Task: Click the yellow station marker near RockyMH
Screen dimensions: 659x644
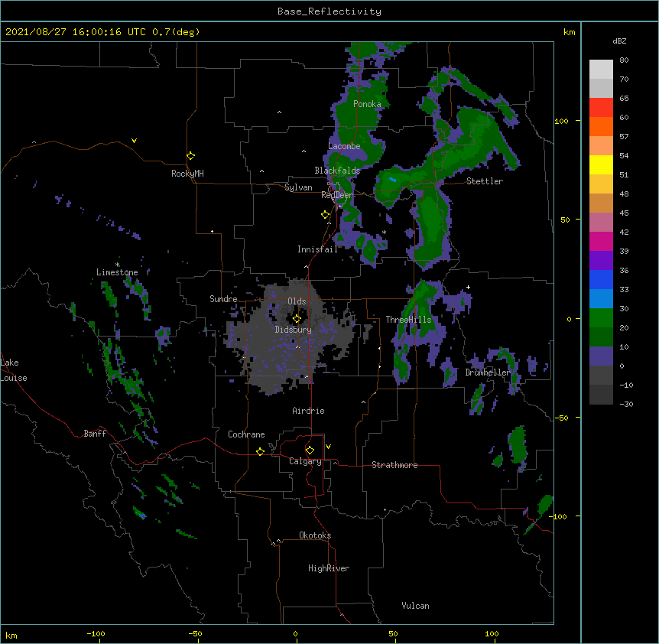Action: [191, 156]
